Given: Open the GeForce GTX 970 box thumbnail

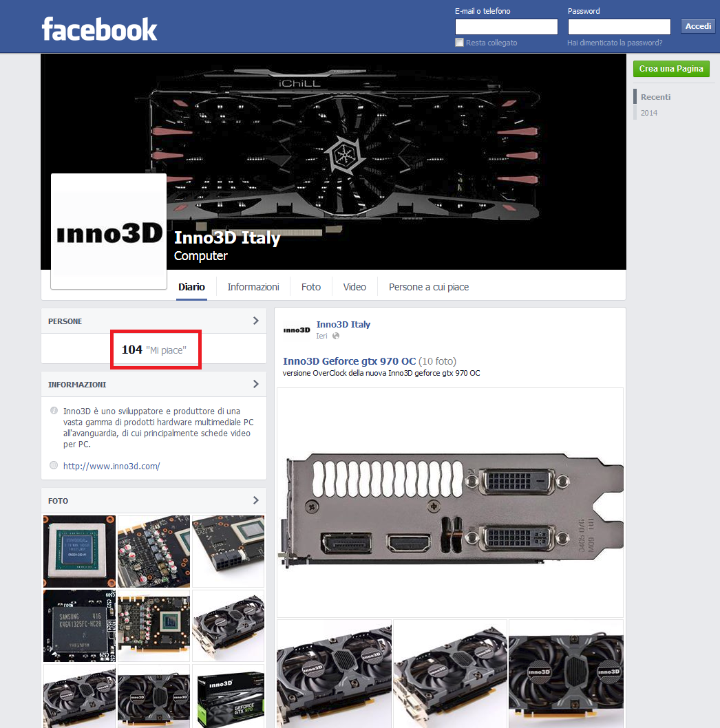Looking at the screenshot, I should click(228, 696).
